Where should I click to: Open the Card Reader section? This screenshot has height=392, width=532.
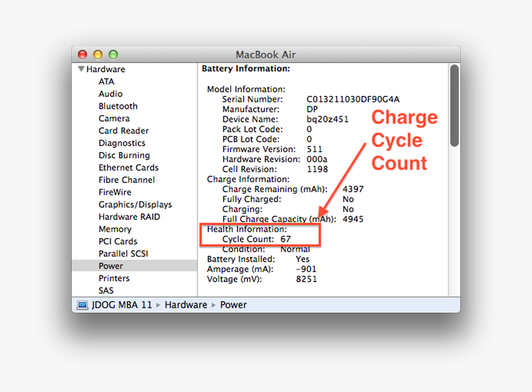(x=124, y=130)
